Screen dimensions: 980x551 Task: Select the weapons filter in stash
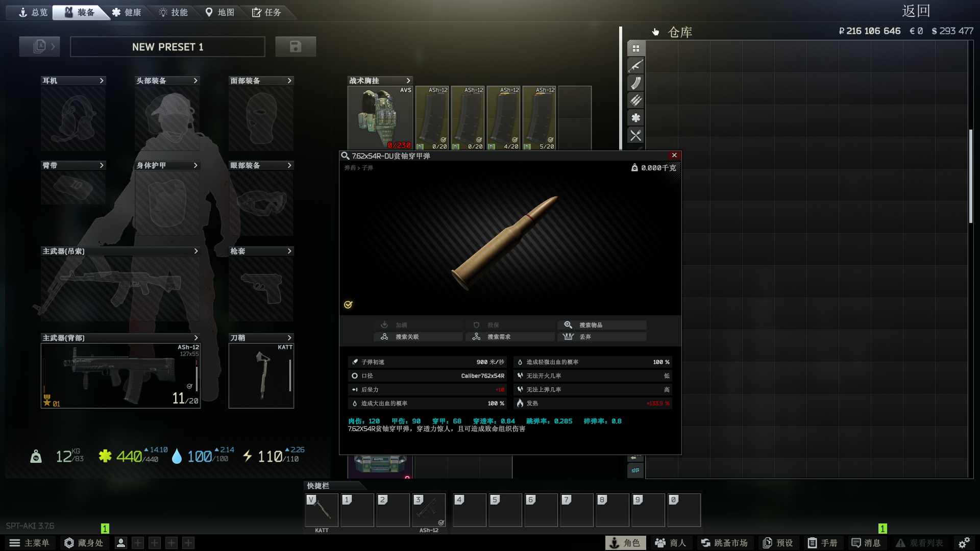[x=635, y=66]
